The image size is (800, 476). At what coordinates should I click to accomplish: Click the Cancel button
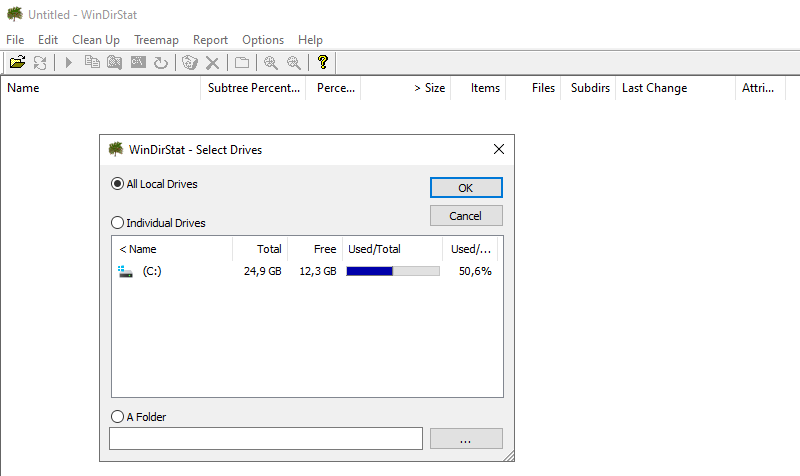coord(466,216)
